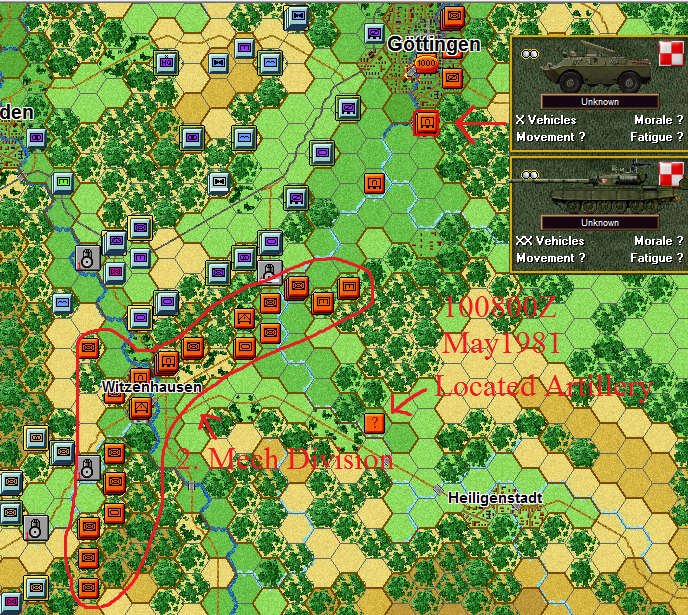This screenshot has height=615, width=688.
Task: Click the Heiligenstadt town label
Action: pyautogui.click(x=495, y=498)
